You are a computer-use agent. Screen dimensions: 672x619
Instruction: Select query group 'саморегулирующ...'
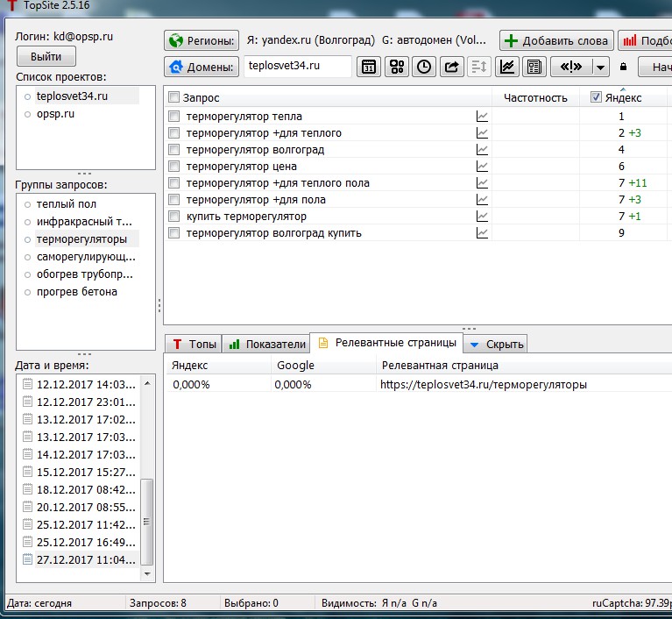click(86, 257)
